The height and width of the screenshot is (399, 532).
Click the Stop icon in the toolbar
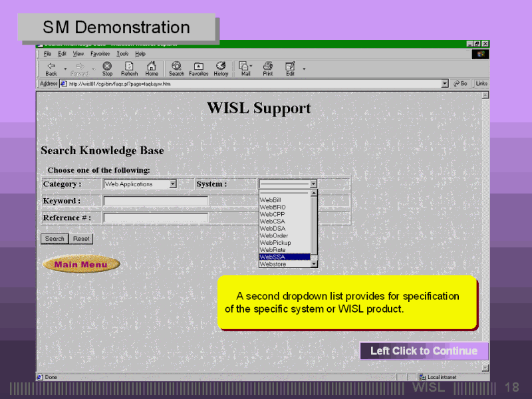tap(107, 67)
